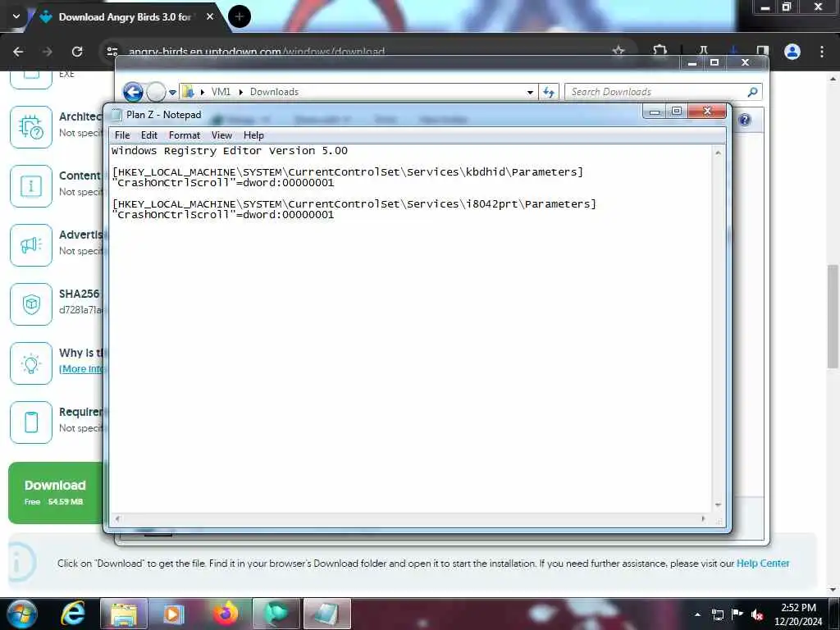Open a new browser tab
Image resolution: width=840 pixels, height=630 pixels.
[240, 16]
